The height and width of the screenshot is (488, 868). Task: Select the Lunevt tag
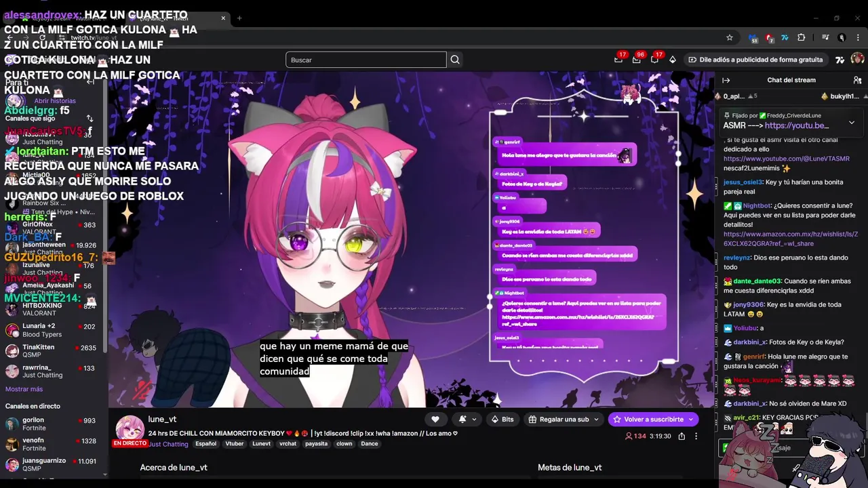click(261, 444)
